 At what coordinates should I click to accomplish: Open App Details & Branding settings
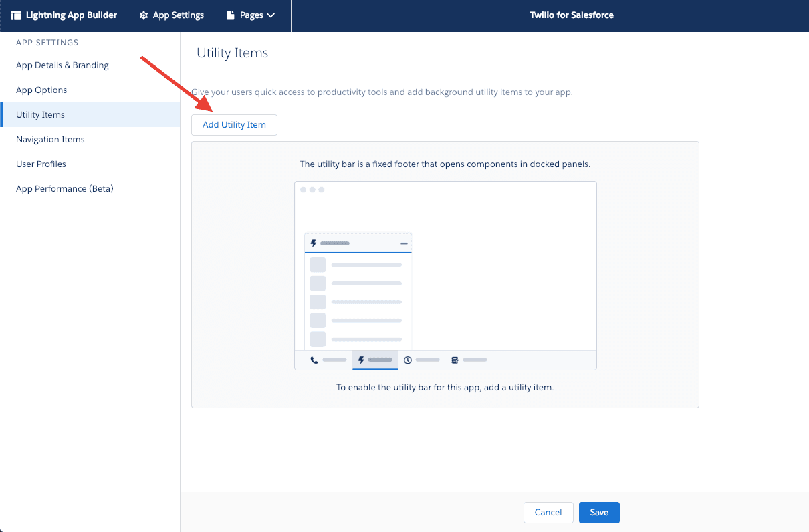tap(62, 65)
